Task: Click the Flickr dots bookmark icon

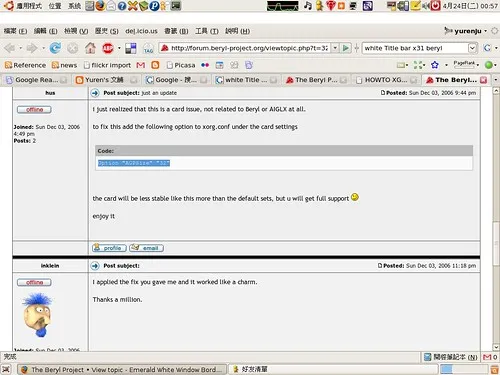Action: click(x=205, y=65)
